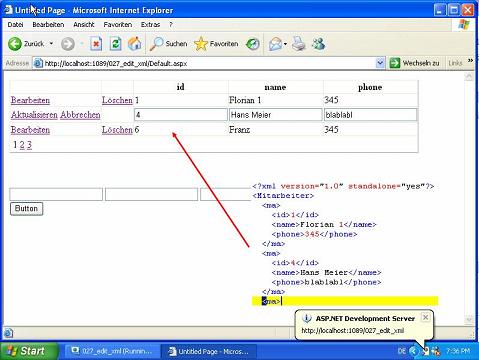Click the Aktualisieren link
Screen dimensions: 479x360
click(34, 115)
